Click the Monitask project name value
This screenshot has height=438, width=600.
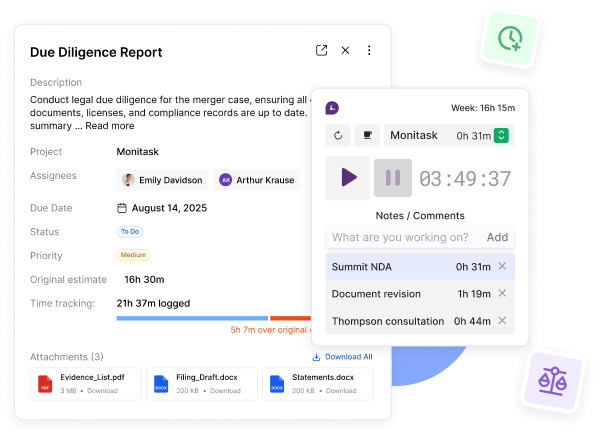pos(138,152)
